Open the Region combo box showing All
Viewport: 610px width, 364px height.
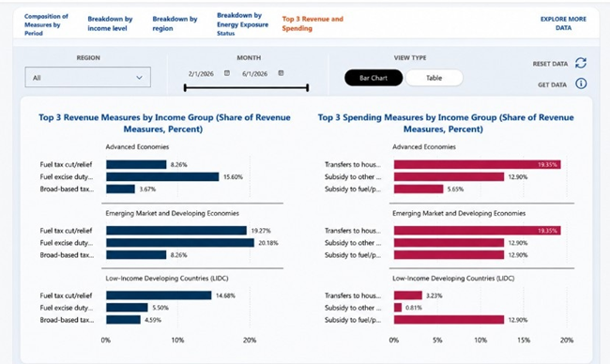88,77
